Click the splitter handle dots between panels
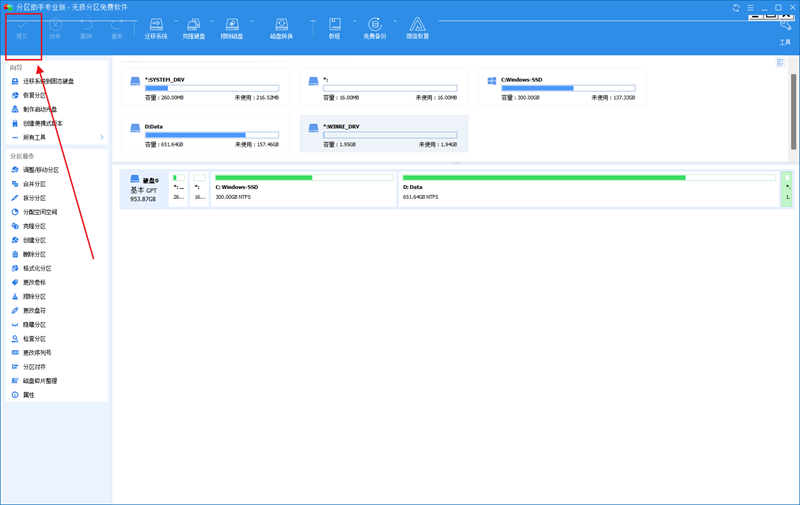Screen dimensions: 800x505 click(x=456, y=163)
